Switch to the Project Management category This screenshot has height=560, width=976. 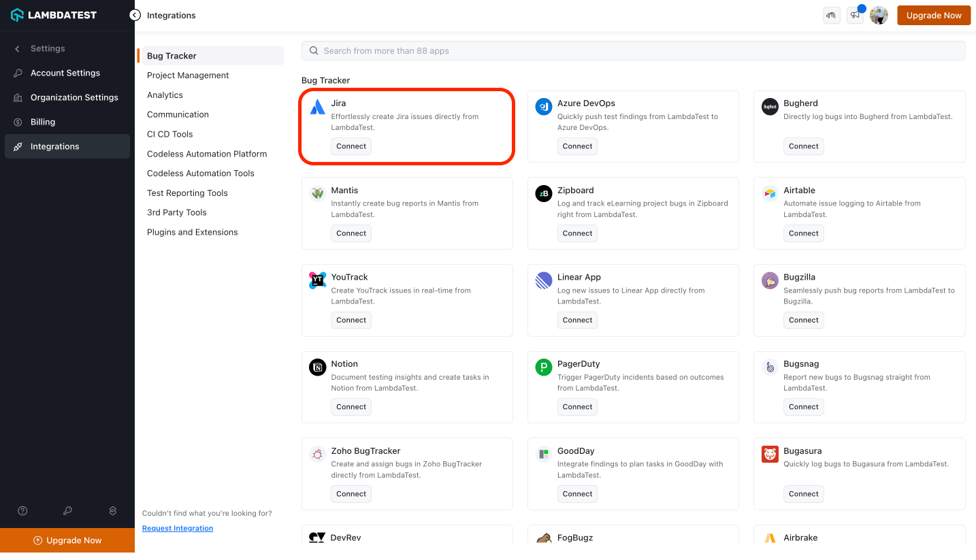click(x=187, y=75)
